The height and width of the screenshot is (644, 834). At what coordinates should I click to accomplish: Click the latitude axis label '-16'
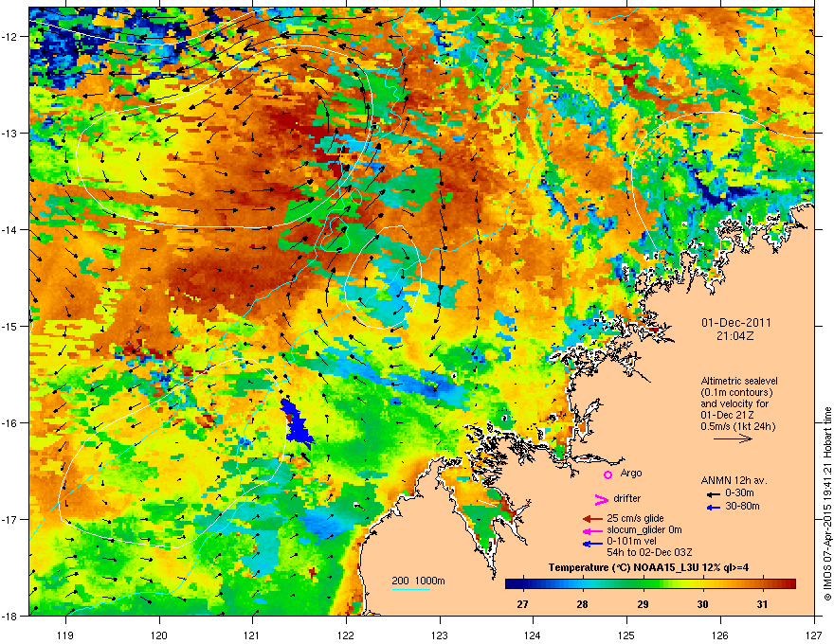coord(10,423)
